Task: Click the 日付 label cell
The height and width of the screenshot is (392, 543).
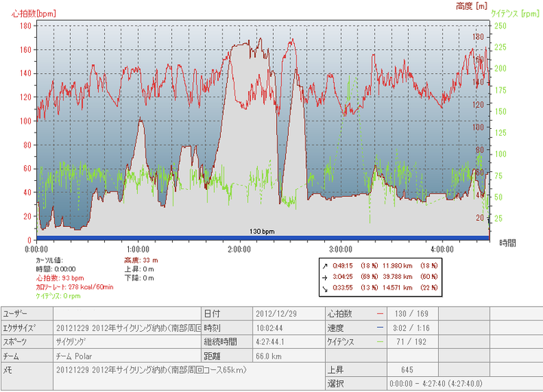Action: (x=227, y=314)
